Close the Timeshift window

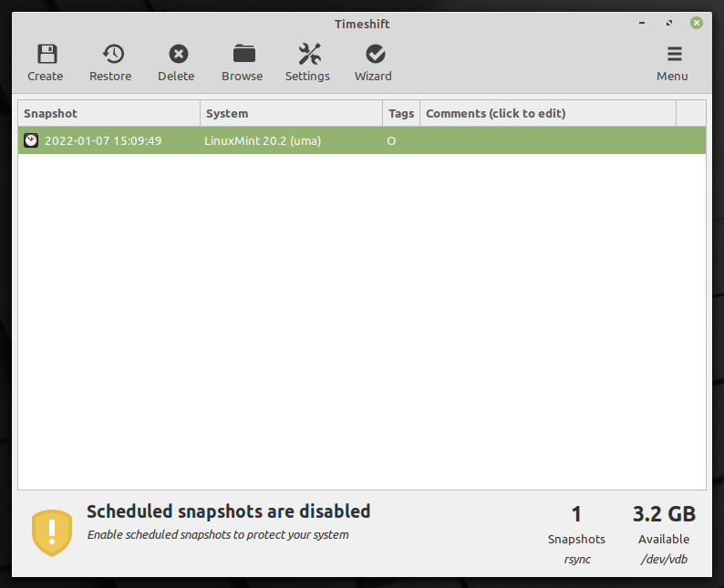coord(697,23)
